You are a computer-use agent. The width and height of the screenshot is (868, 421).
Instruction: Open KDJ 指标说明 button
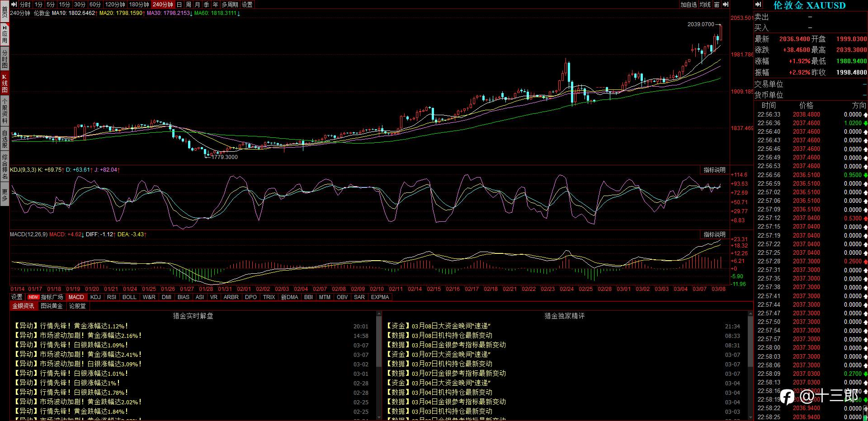[714, 170]
